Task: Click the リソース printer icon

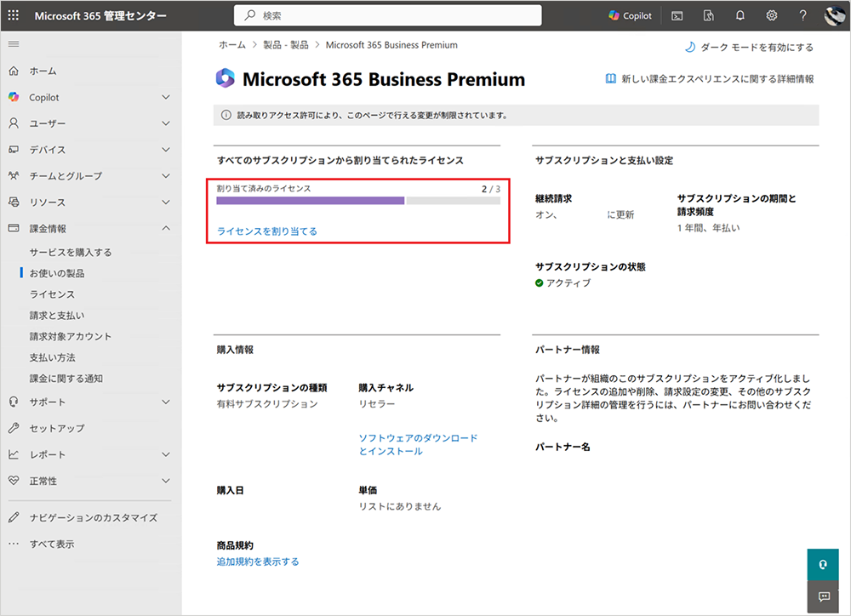Action: tap(14, 202)
